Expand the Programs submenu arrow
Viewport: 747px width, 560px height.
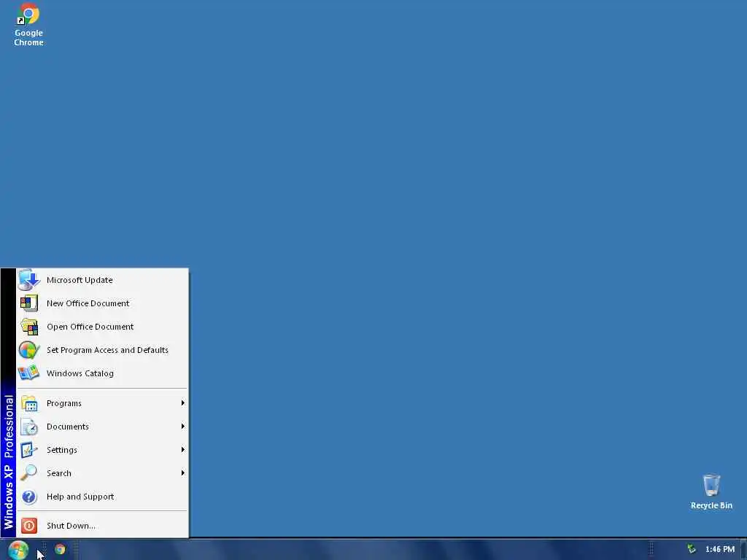click(x=182, y=402)
